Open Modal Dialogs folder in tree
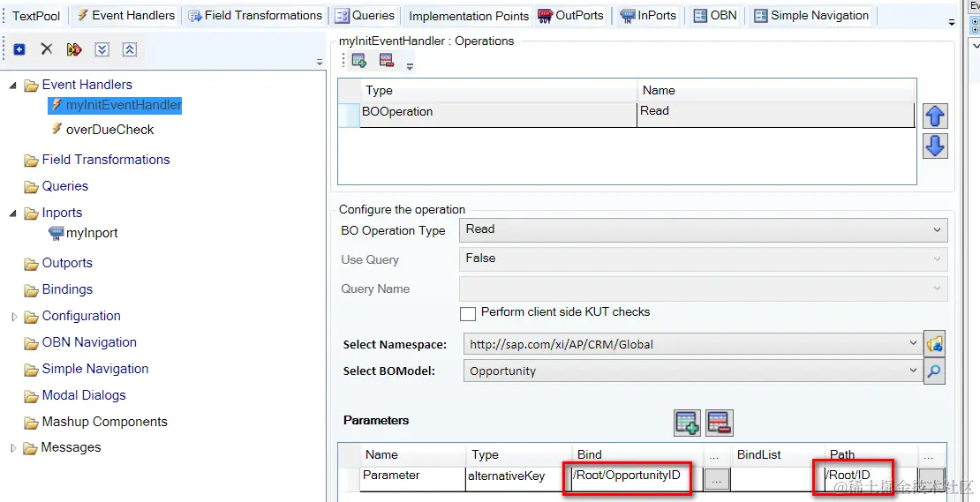This screenshot has width=980, height=502. pos(76,395)
